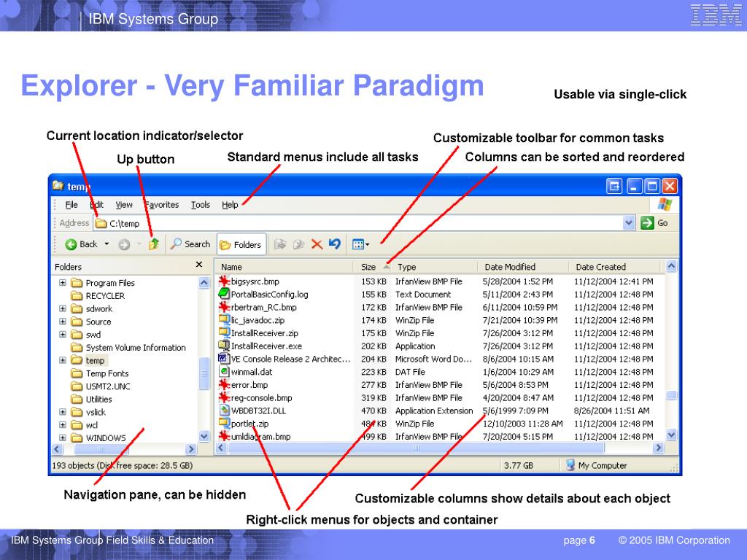Select InstallReceiver.zip file icon
Screen dimensions: 747x560
[224, 332]
